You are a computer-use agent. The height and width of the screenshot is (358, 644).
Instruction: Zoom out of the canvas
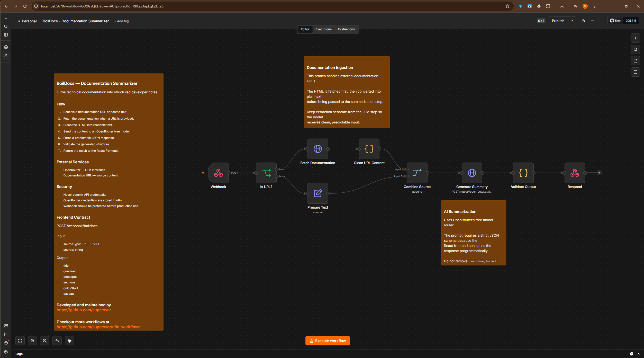[45, 341]
